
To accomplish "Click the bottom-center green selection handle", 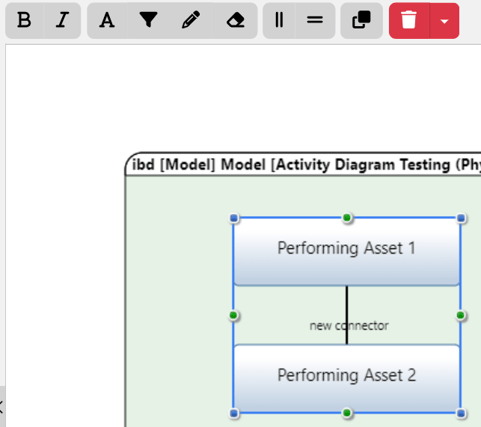I will [347, 413].
